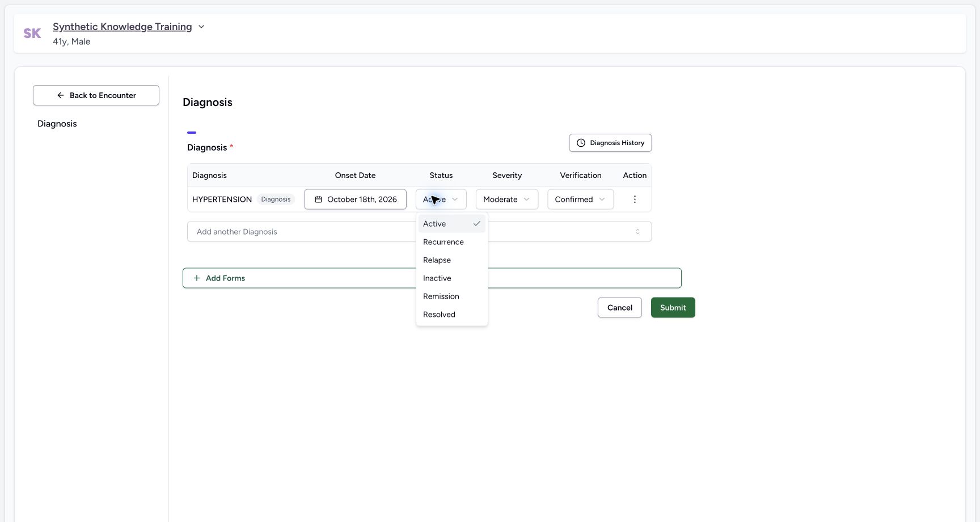980x522 pixels.
Task: Choose Inactive in the status list
Action: pyautogui.click(x=451, y=278)
